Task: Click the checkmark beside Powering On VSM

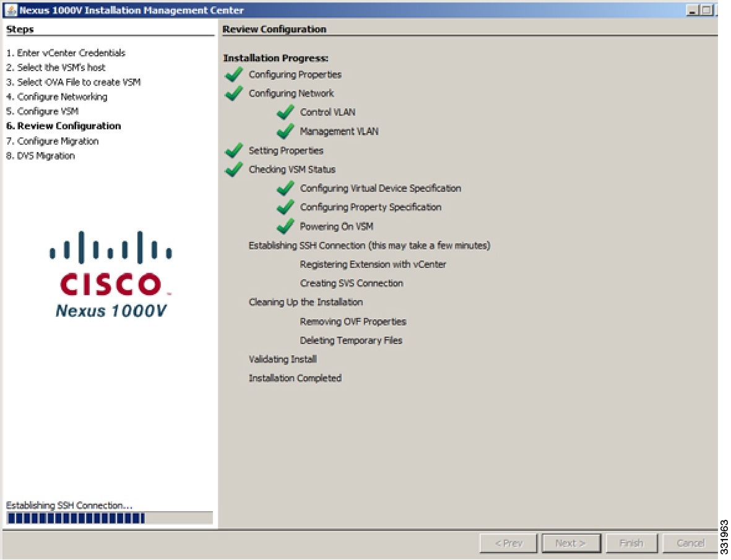Action: (285, 226)
